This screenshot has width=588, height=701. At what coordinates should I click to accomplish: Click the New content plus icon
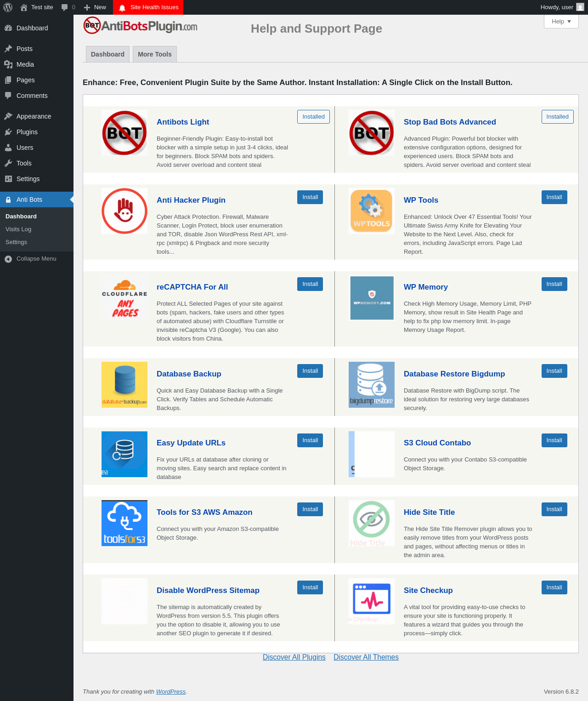pos(87,7)
